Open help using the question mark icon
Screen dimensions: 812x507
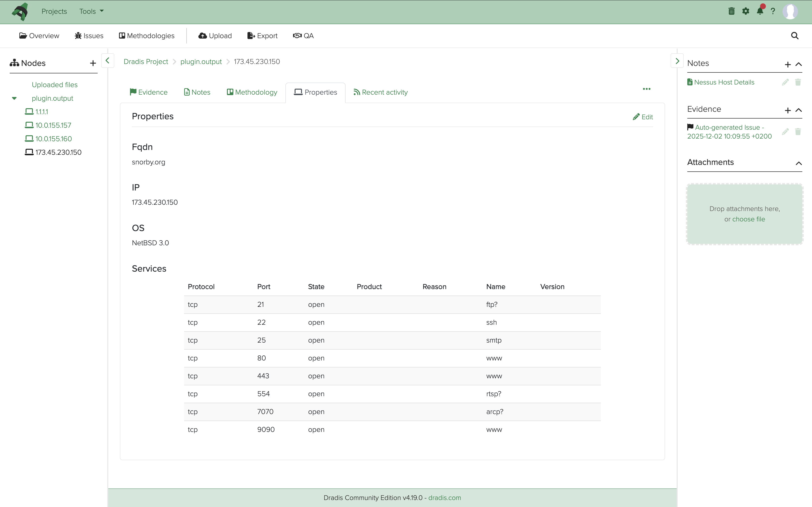(x=773, y=11)
